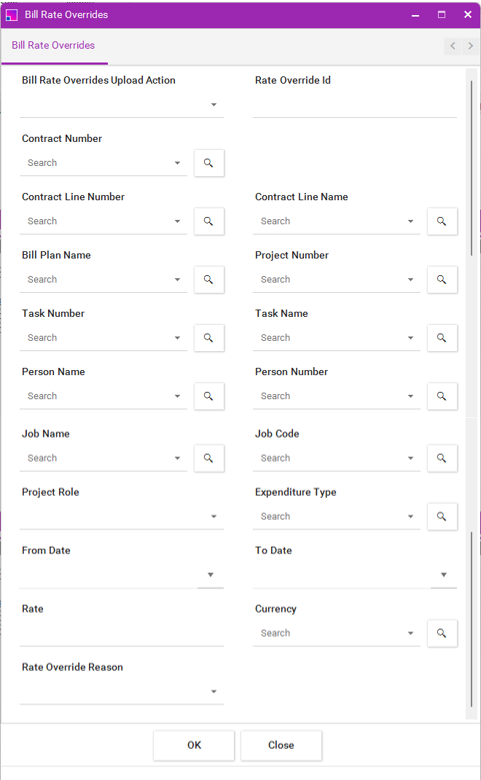Viewport: 481px width, 780px height.
Task: Open the Project Role dropdown arrow
Action: point(214,516)
